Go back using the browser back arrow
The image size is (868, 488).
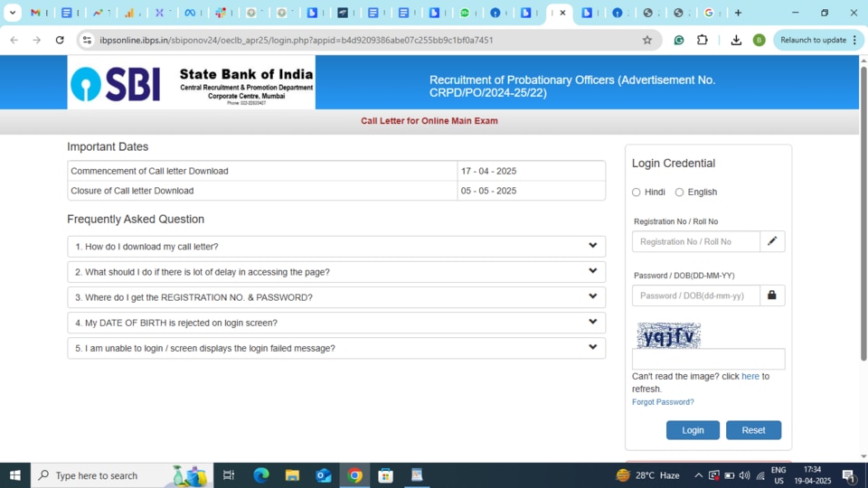(14, 40)
